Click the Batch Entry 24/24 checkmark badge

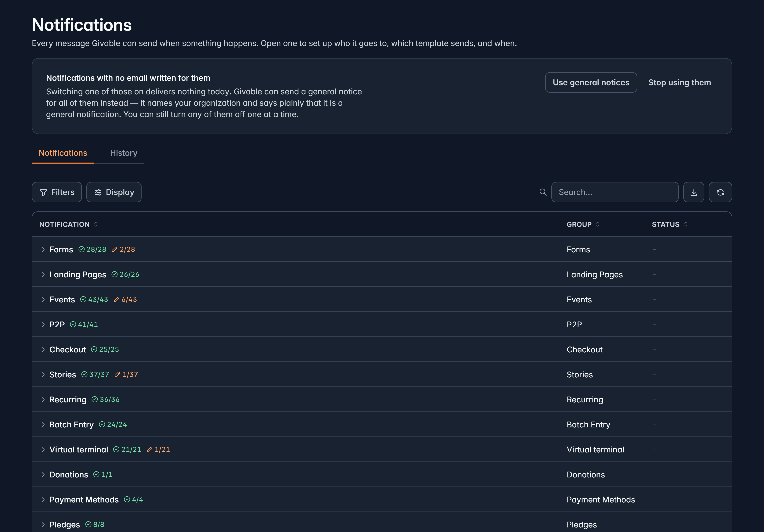tap(113, 424)
